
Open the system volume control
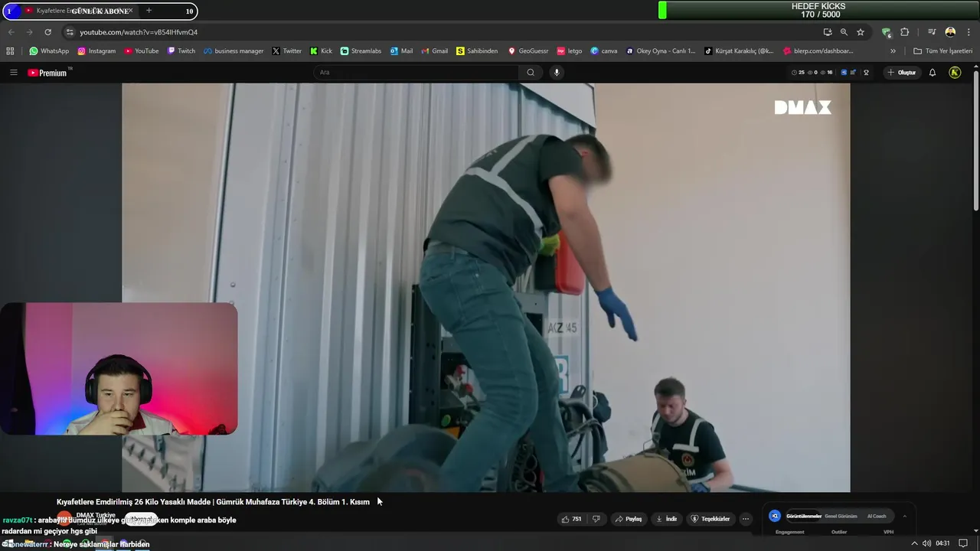(927, 543)
